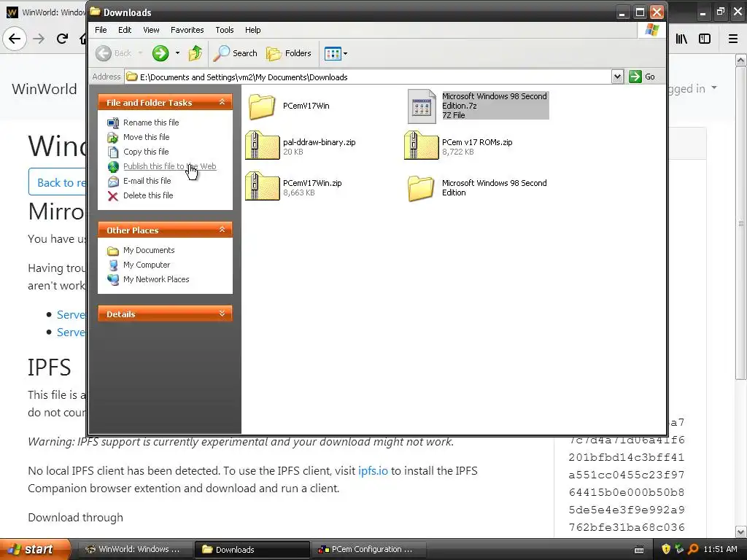747x560 pixels.
Task: Open the Search pane in Explorer
Action: 235,53
